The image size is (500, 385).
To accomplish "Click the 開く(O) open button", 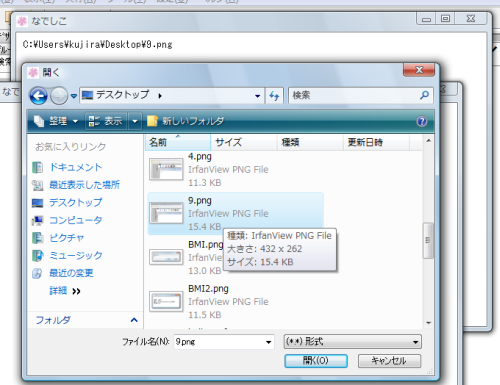I will 316,361.
